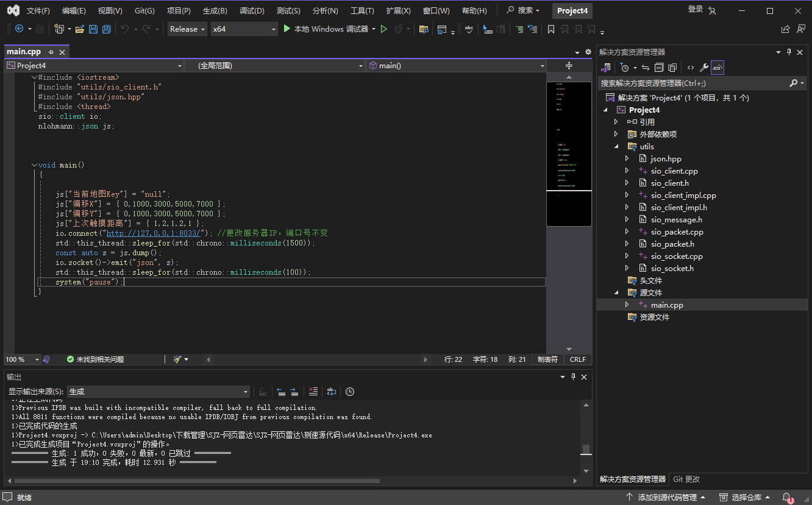Select the Save All files icon
This screenshot has height=505, width=812.
click(105, 29)
